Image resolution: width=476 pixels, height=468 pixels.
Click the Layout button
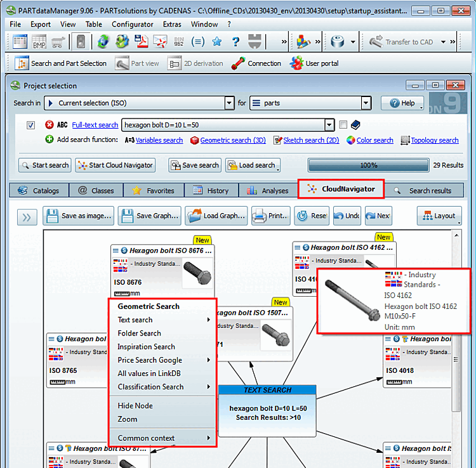[439, 216]
